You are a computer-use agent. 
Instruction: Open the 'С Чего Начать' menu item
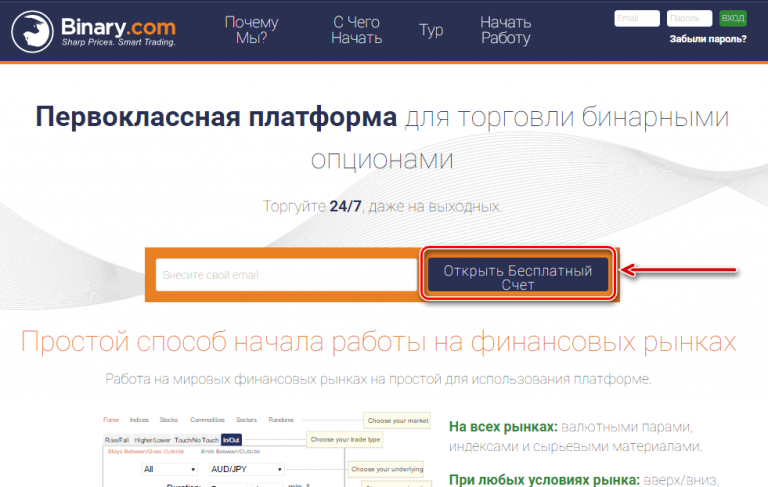click(x=357, y=30)
